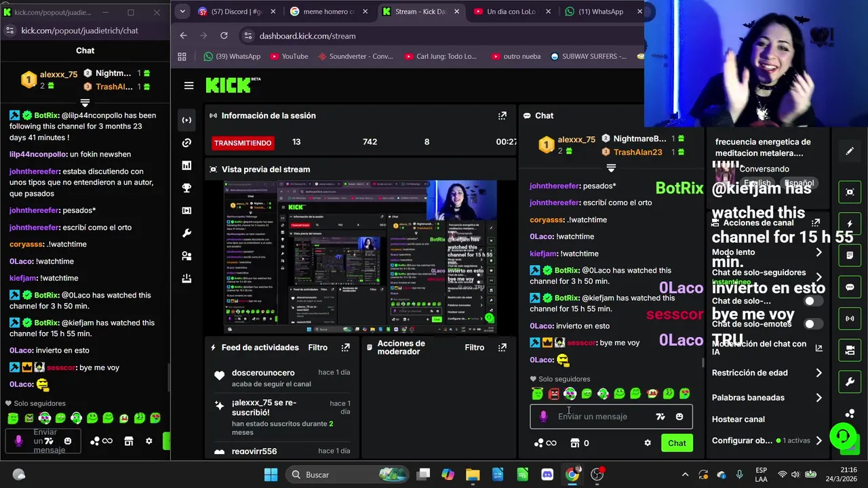Expand Restricción de edad settings

[x=818, y=373]
